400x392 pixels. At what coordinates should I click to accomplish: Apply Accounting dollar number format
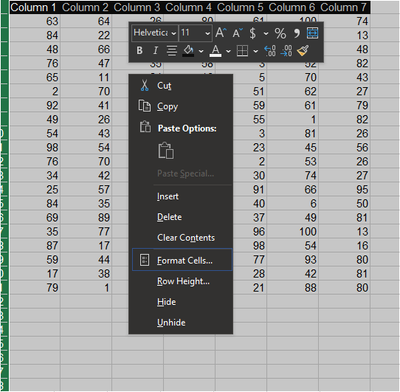(253, 33)
